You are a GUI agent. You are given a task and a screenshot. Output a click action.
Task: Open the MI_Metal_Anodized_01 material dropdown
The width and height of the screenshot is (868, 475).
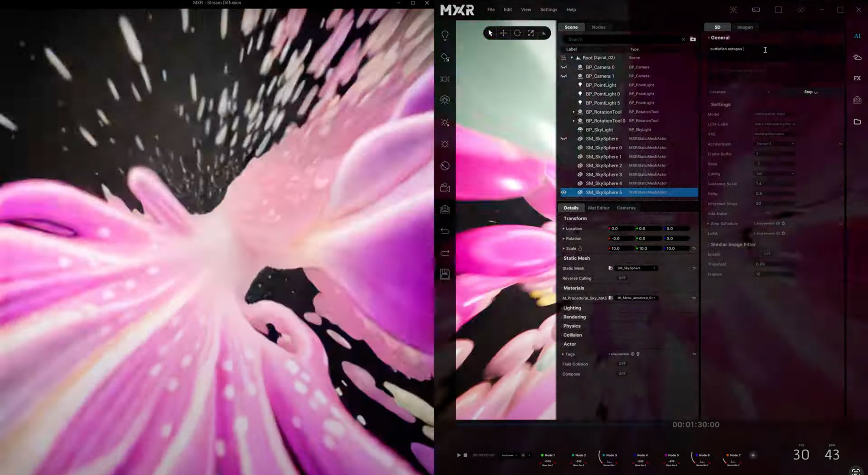[x=636, y=298]
